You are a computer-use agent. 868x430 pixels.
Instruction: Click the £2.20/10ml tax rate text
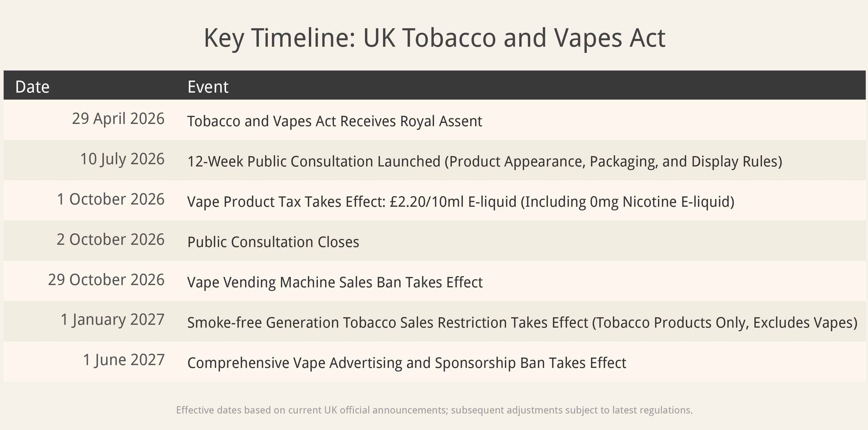tap(427, 202)
